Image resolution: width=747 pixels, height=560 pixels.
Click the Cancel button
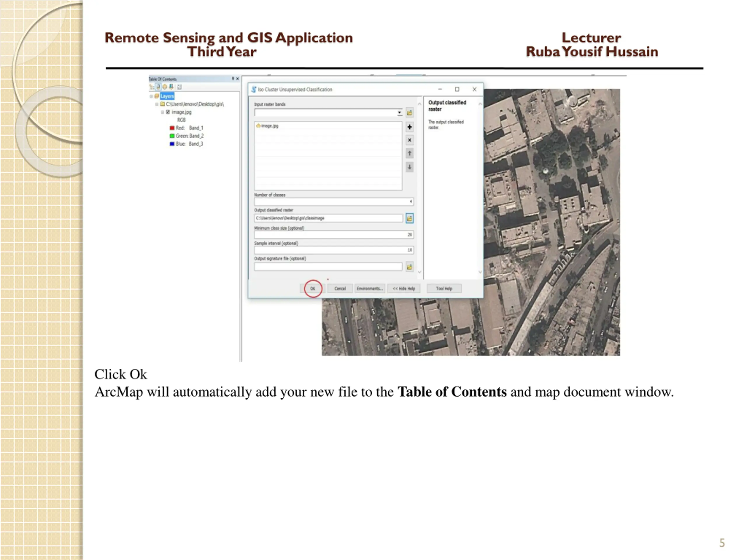coord(340,289)
